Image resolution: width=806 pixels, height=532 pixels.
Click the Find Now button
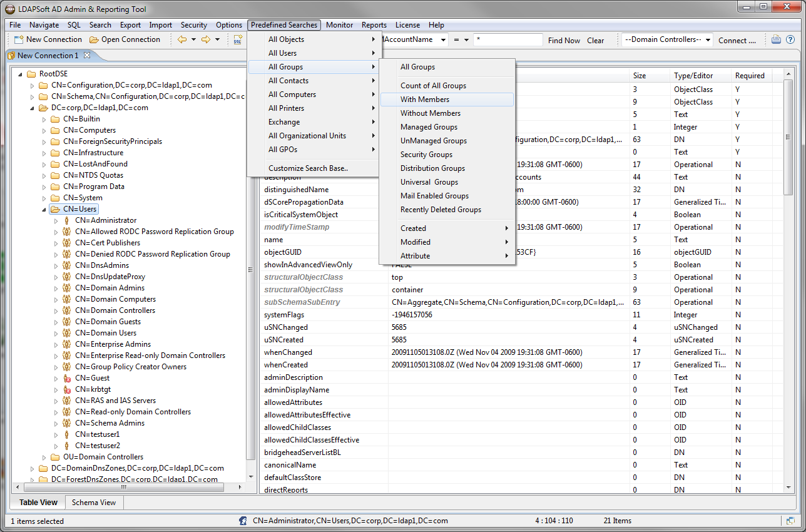point(564,40)
